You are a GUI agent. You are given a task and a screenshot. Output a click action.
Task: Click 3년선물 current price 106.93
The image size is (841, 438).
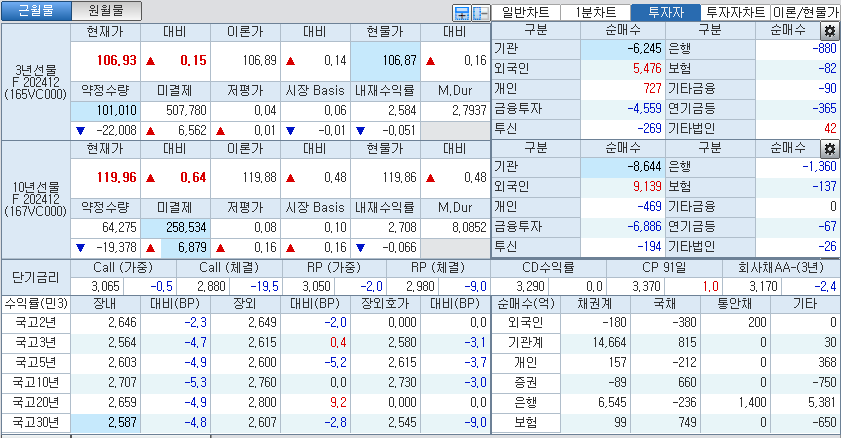tap(105, 61)
